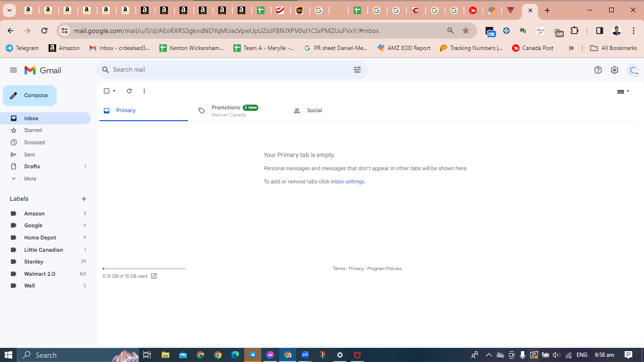Click the Compose button

pyautogui.click(x=30, y=96)
